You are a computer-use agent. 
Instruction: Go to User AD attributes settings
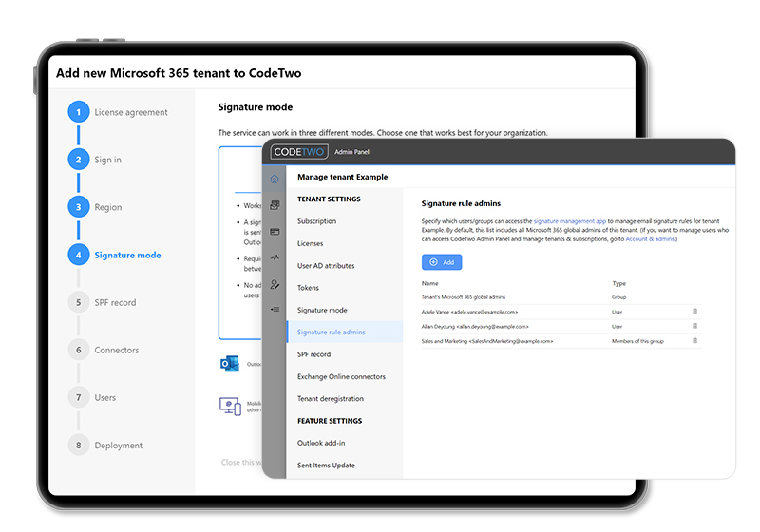[326, 266]
